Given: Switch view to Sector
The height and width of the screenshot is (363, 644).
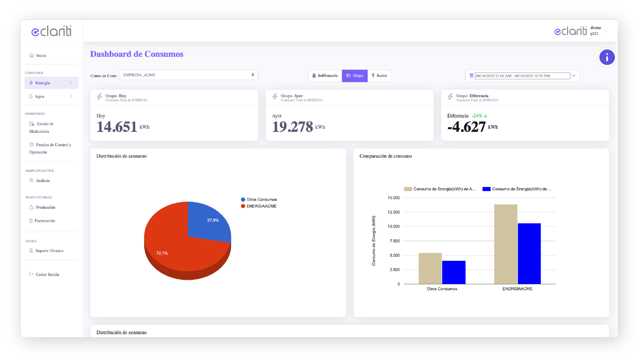Looking at the screenshot, I should point(379,76).
